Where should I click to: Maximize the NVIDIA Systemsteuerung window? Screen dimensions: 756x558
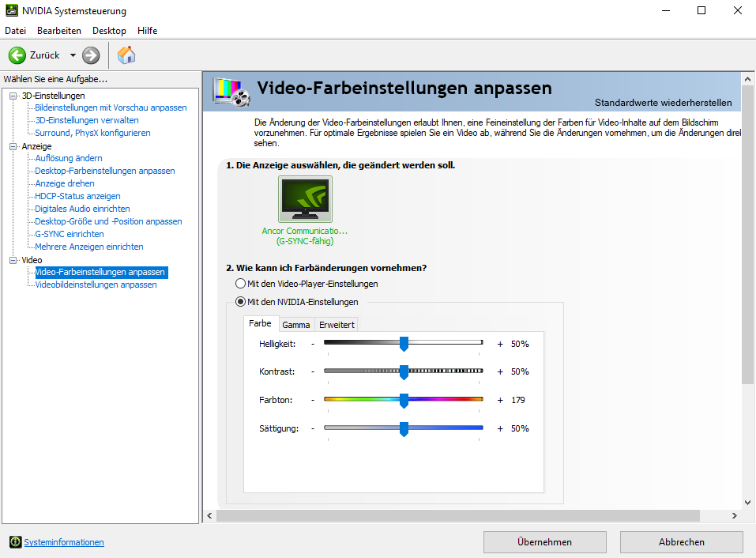coord(701,10)
